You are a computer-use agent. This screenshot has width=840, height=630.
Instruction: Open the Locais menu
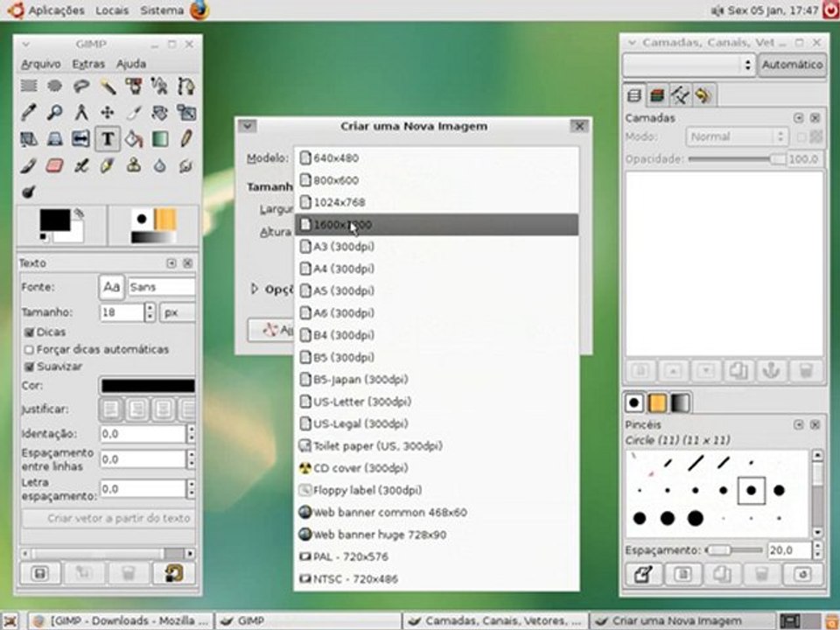coord(112,10)
